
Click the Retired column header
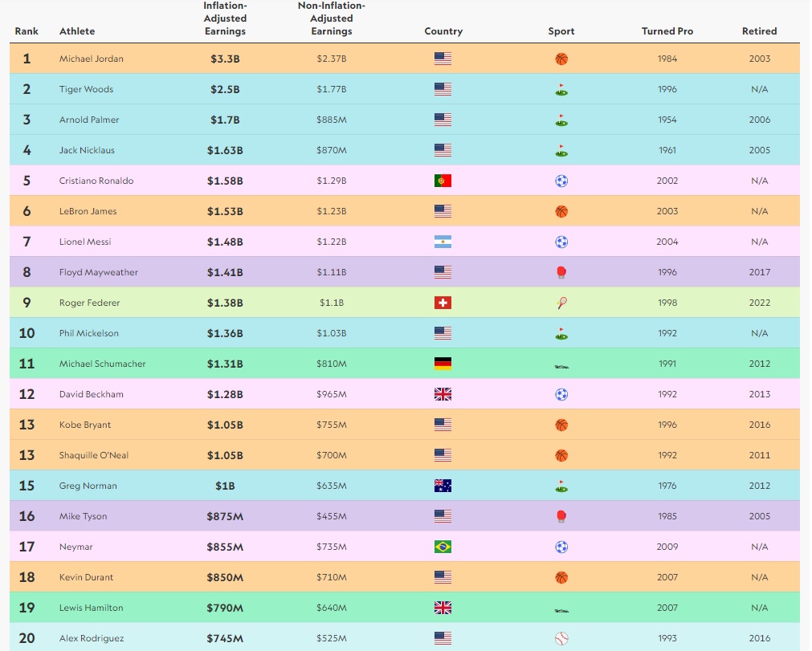click(759, 31)
